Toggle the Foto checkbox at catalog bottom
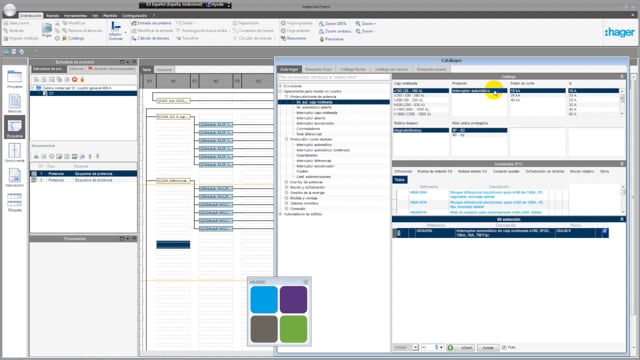 tap(504, 347)
